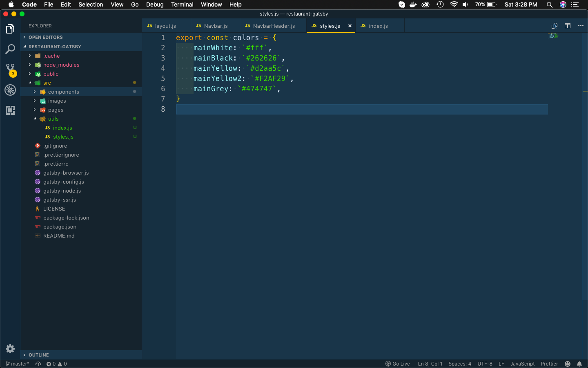588x368 pixels.
Task: Expand the OUTLINE section
Action: point(81,355)
